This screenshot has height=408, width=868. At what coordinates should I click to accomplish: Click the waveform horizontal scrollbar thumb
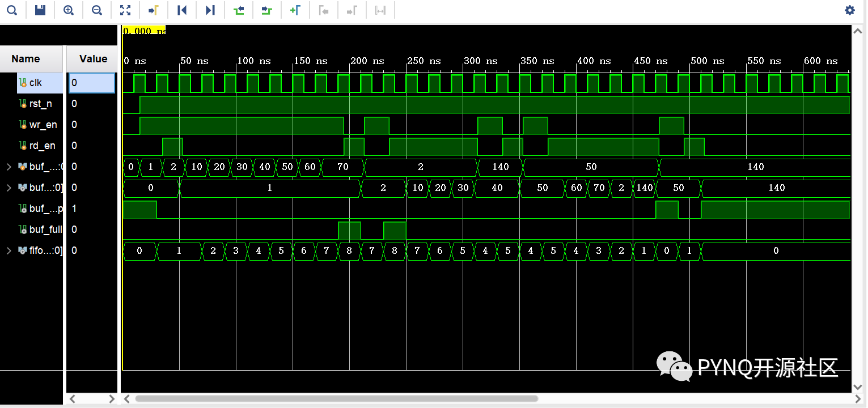(336, 398)
